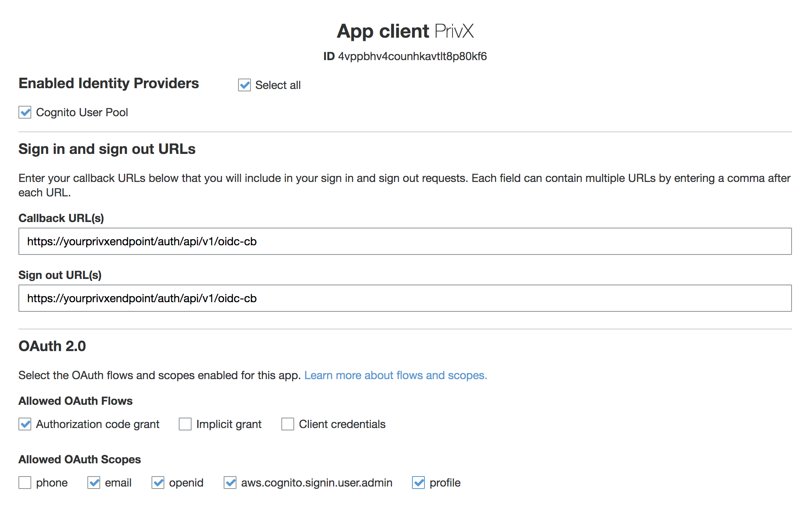Click the Cognito User Pool label
812x517 pixels.
click(x=82, y=112)
